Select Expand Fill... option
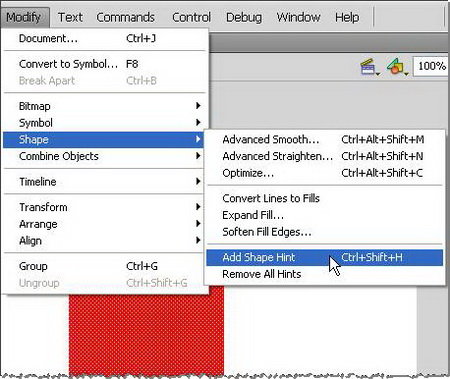 [x=325, y=215]
